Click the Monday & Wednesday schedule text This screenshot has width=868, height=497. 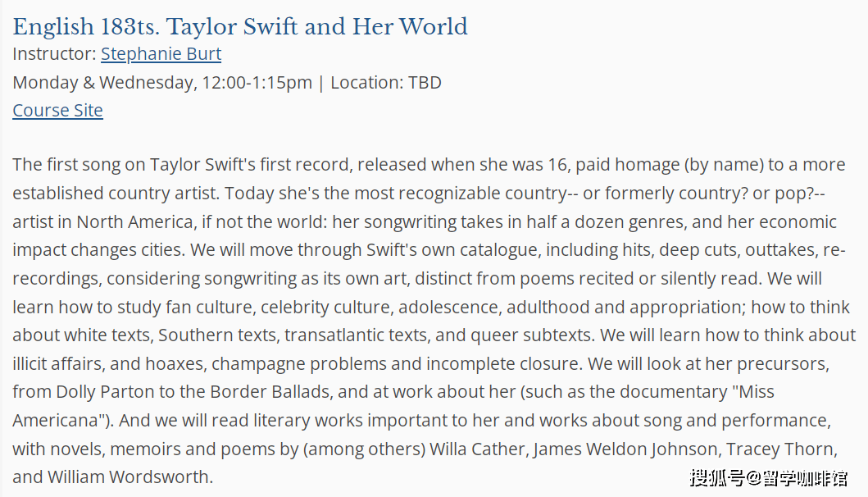162,83
